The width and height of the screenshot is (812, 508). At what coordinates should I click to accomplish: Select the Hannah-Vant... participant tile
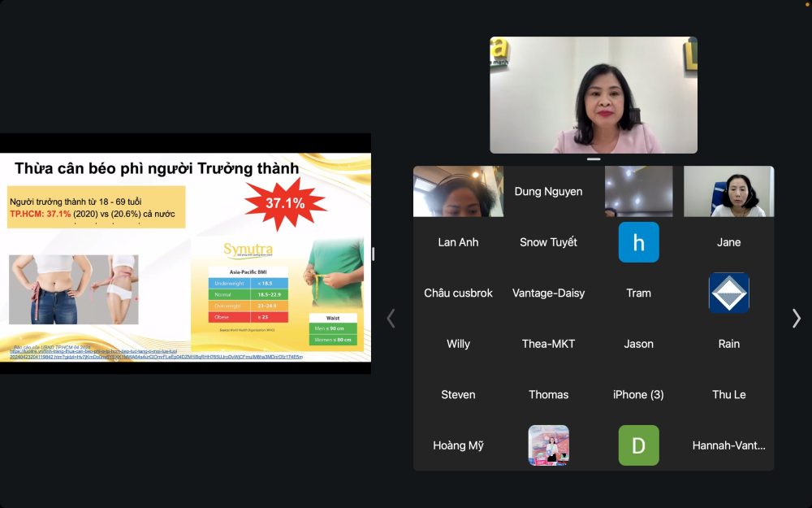(x=728, y=445)
